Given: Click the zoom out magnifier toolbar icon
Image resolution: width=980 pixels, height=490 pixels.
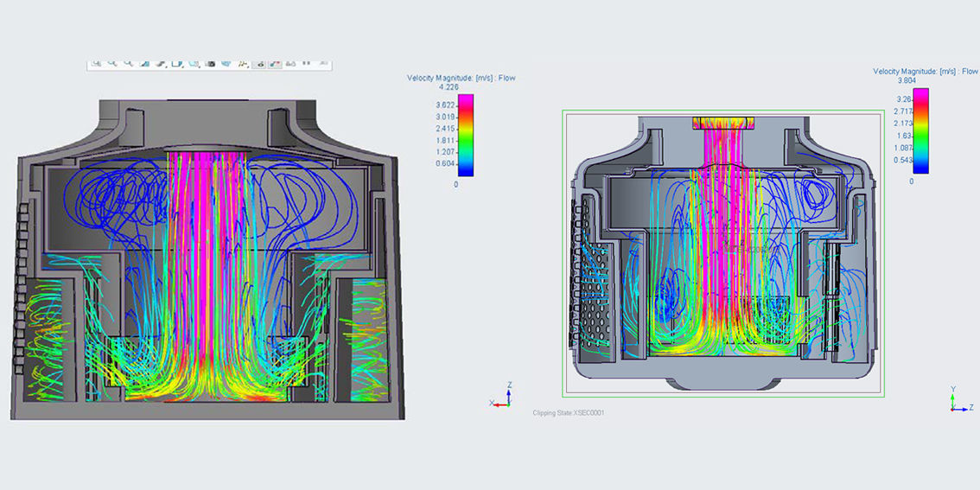Looking at the screenshot, I should click(x=129, y=64).
